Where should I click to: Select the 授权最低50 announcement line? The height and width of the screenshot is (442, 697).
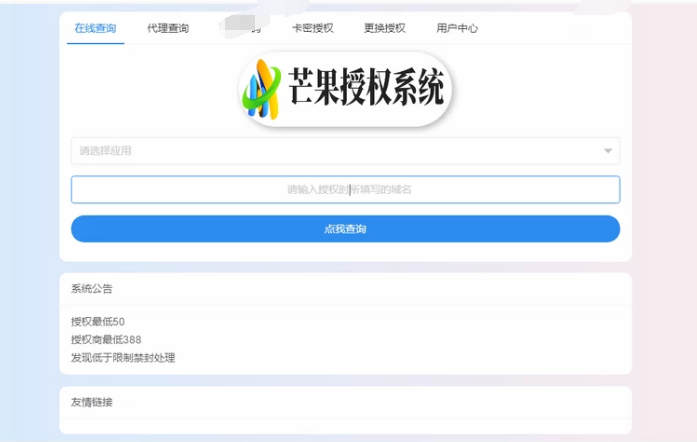click(x=98, y=321)
